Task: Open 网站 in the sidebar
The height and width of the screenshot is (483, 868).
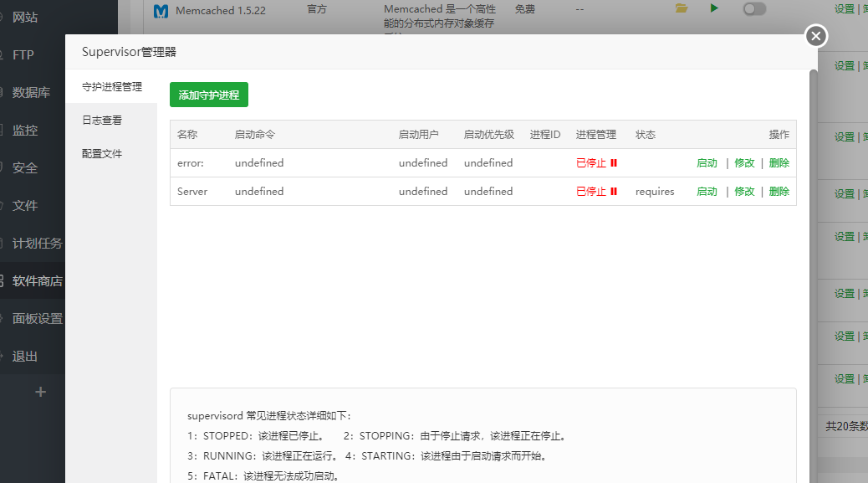Action: click(x=25, y=18)
